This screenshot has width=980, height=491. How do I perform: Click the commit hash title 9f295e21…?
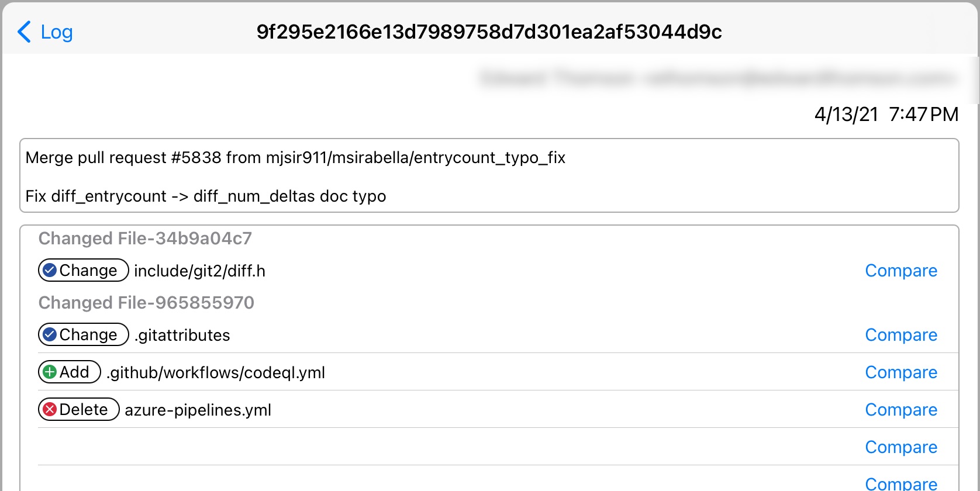click(x=489, y=32)
